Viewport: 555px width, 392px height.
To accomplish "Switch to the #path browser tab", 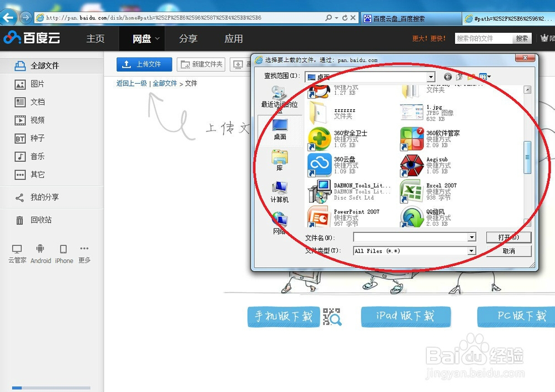I will pos(509,18).
